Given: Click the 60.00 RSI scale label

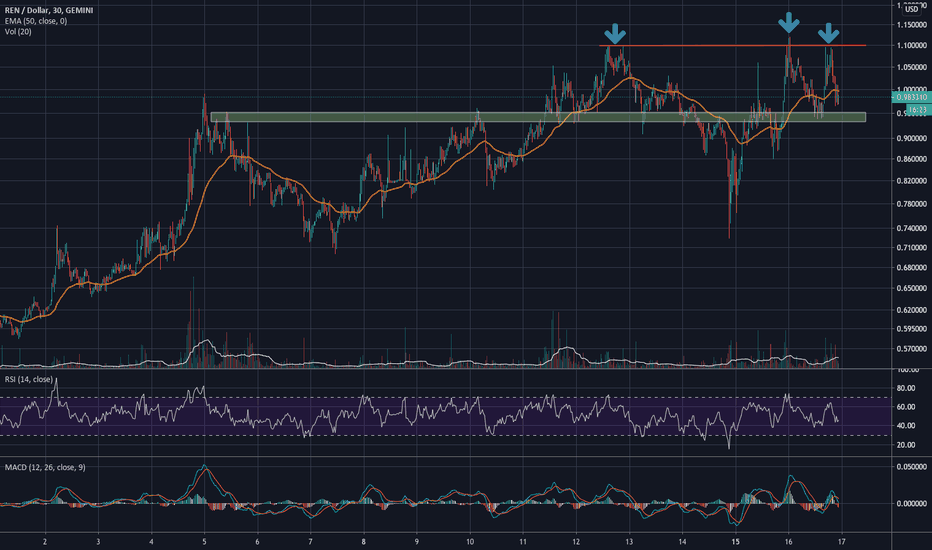Looking at the screenshot, I should [905, 407].
